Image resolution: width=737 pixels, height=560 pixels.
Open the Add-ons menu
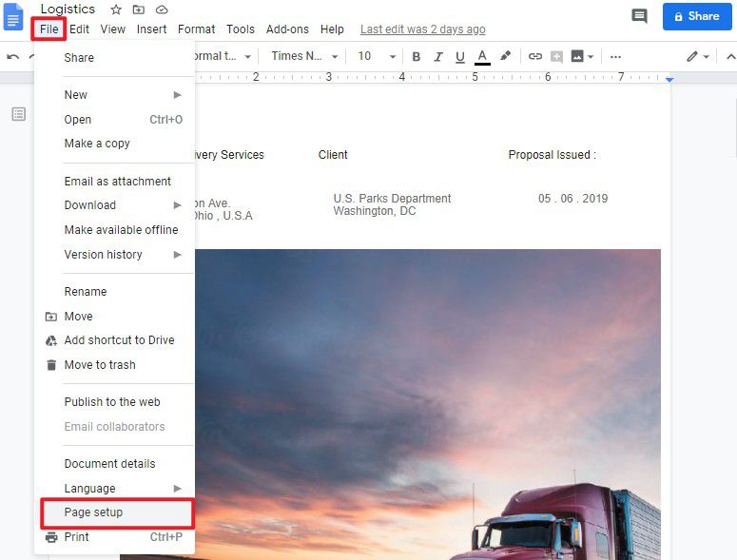click(x=287, y=29)
